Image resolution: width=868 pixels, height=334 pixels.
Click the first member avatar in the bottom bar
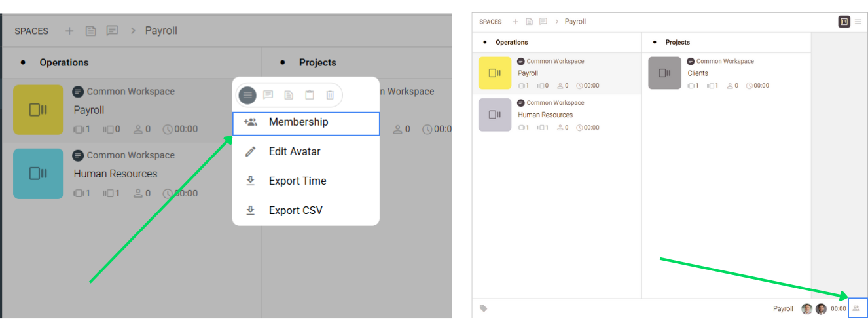806,309
